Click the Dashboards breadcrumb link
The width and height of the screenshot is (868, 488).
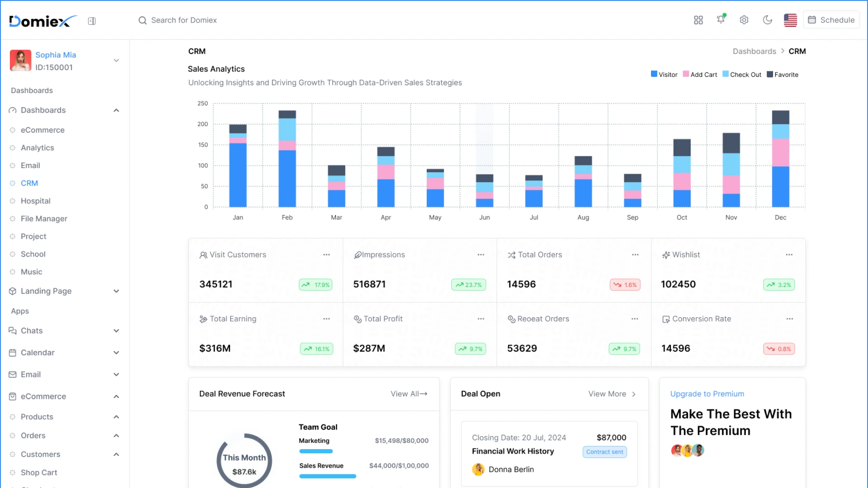[754, 52]
